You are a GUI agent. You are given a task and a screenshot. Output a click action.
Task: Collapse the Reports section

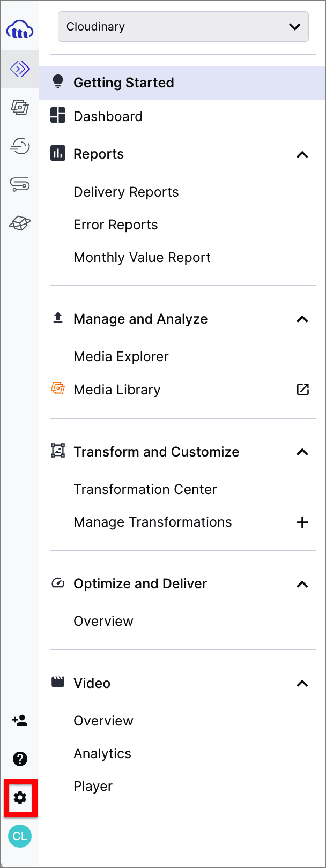[x=302, y=155]
